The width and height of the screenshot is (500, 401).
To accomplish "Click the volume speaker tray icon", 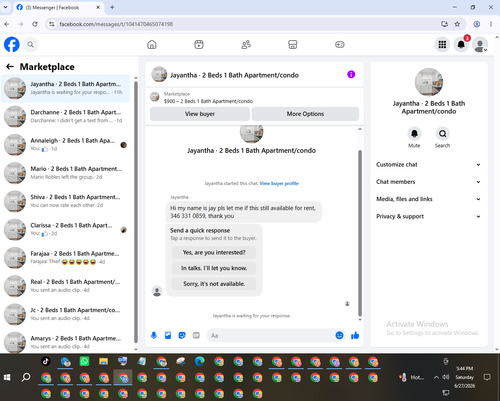I will (x=446, y=377).
